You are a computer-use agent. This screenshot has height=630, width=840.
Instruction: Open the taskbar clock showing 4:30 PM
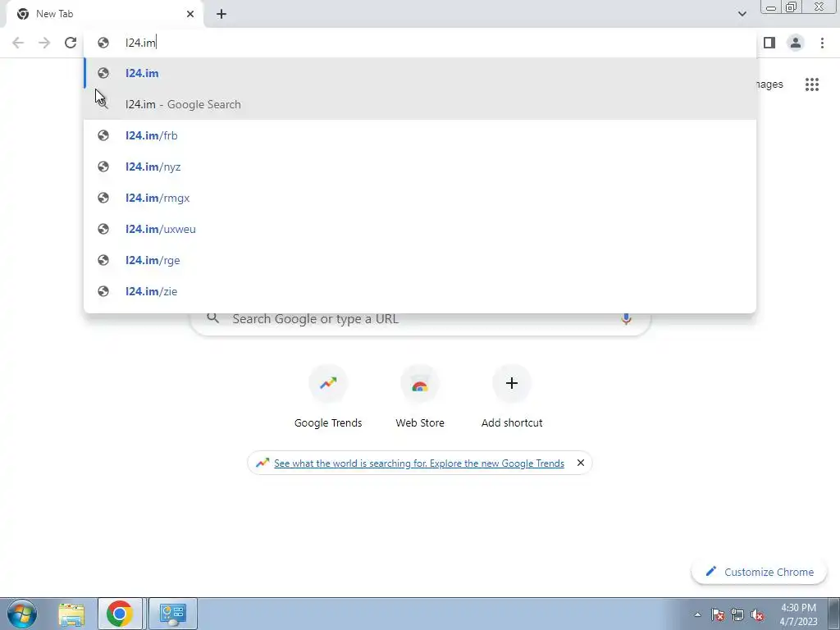[x=798, y=614]
